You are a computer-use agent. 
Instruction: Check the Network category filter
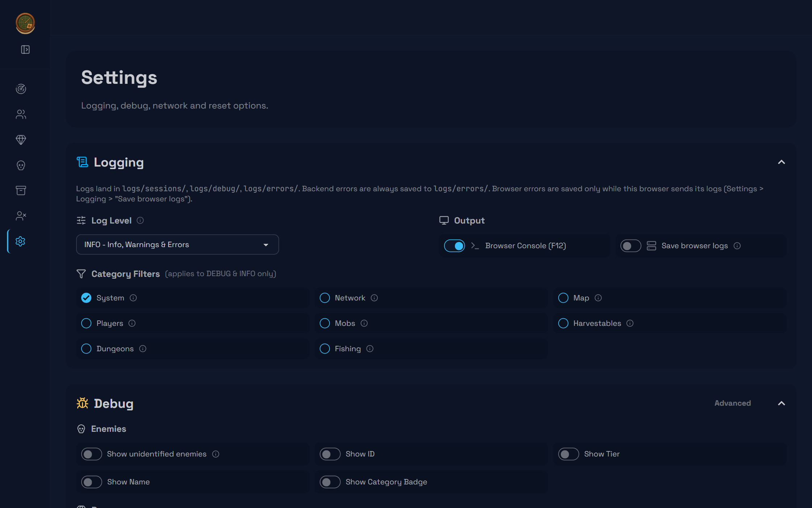pos(325,298)
